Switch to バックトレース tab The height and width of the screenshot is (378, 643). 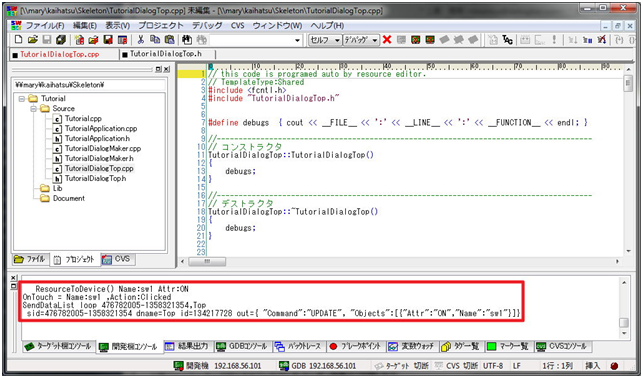(298, 346)
